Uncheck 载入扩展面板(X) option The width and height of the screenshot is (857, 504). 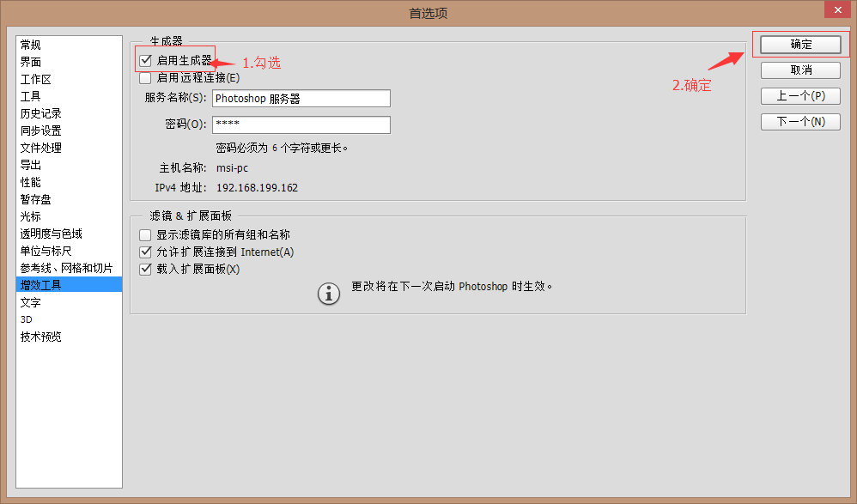click(145, 269)
